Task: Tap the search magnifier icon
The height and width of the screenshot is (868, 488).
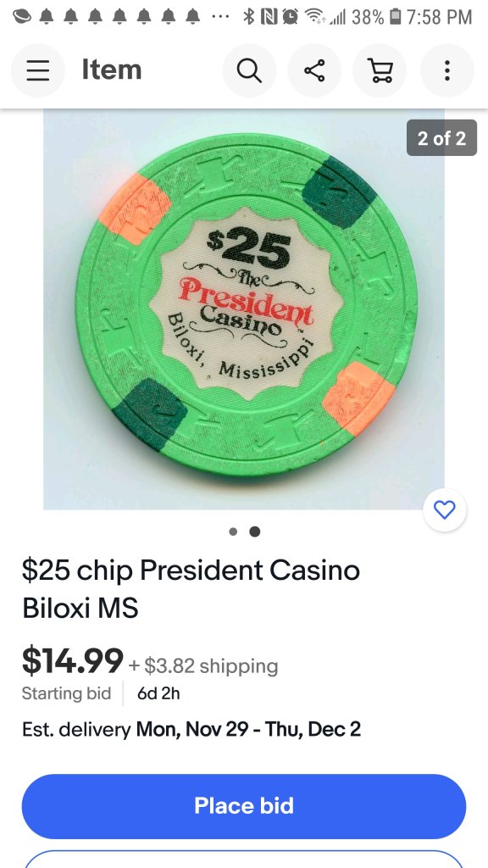Action: tap(249, 71)
